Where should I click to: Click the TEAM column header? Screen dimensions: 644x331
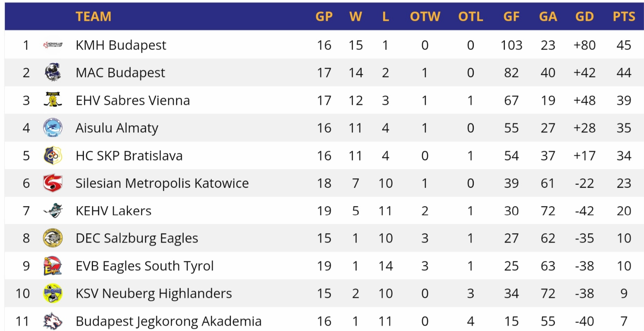point(93,16)
